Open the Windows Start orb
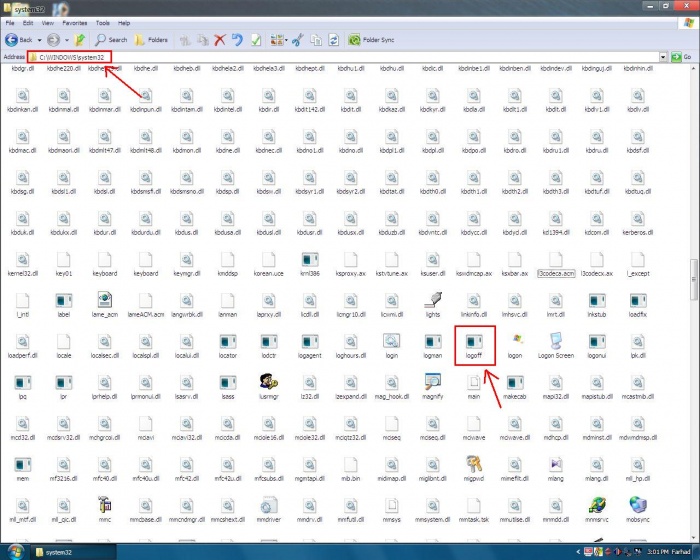Image resolution: width=700 pixels, height=560 pixels. [x=15, y=552]
